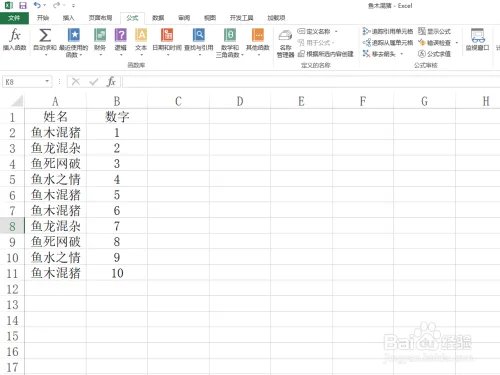Image resolution: width=500 pixels, height=375 pixels.
Task: Select row 12 header
Action: [12, 289]
